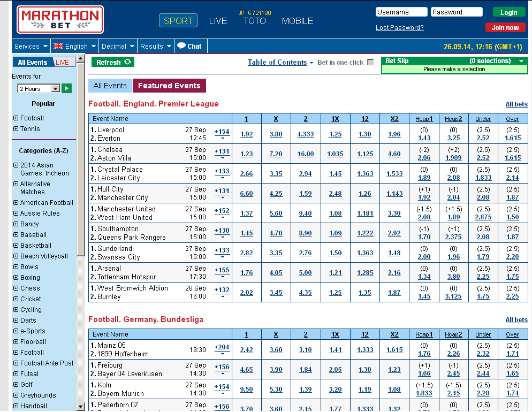Open All bets for Germany Bundesliga

point(516,320)
